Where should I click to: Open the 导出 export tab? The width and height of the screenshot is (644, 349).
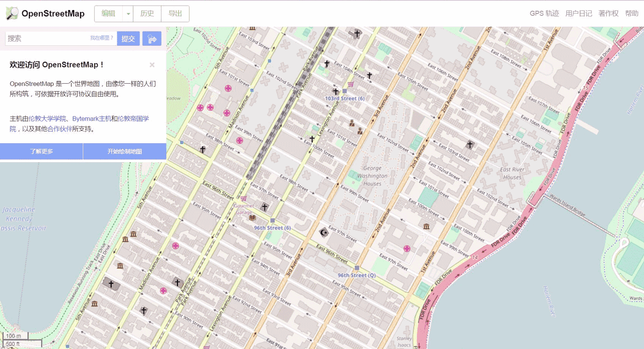point(175,14)
